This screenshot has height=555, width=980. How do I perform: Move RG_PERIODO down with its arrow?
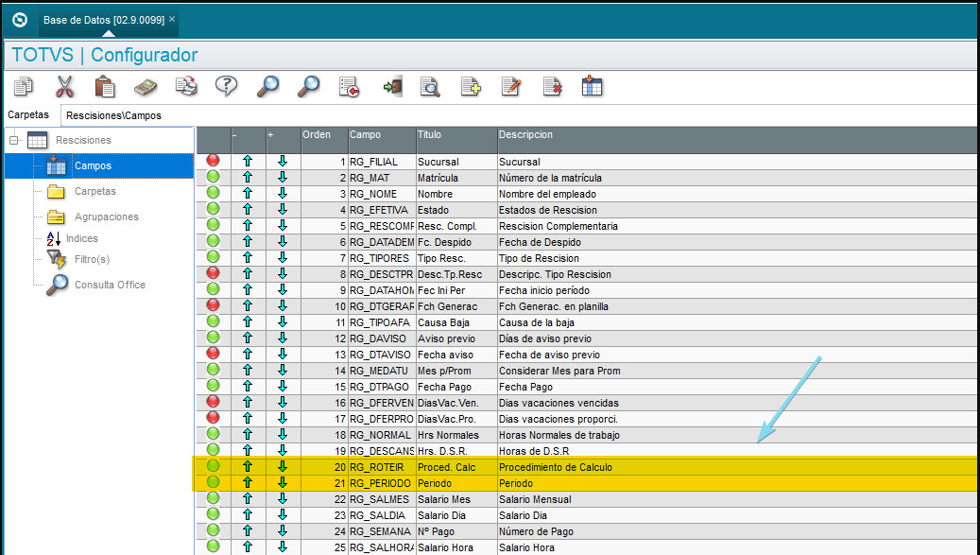pos(283,482)
